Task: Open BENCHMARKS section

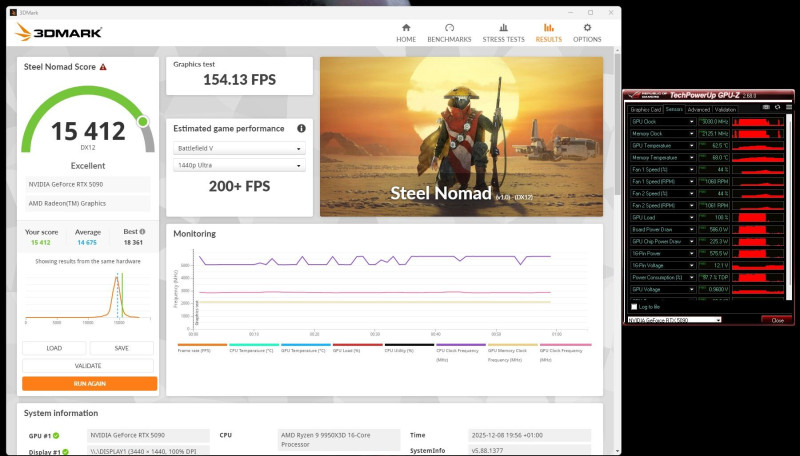Action: (449, 33)
